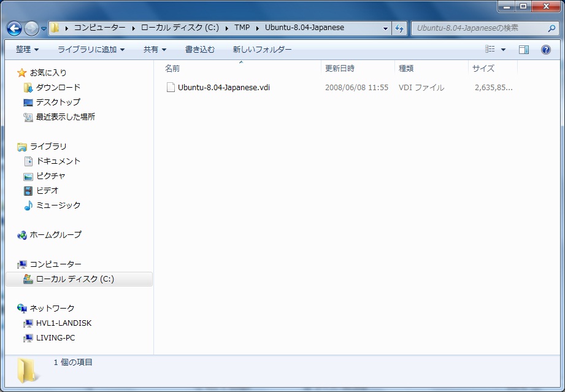The width and height of the screenshot is (565, 392).
Task: Select Ubuntu-8.04-Japanese breadcrumb segment
Action: 304,28
